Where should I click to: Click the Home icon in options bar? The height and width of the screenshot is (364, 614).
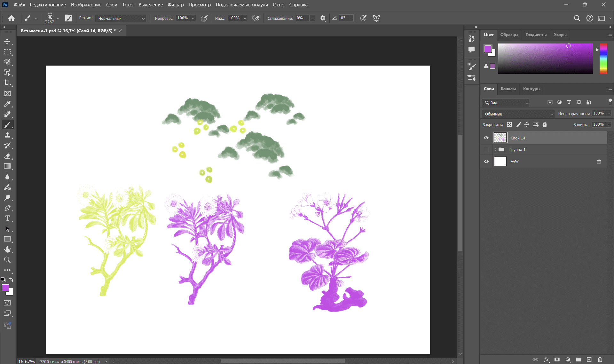pyautogui.click(x=11, y=18)
